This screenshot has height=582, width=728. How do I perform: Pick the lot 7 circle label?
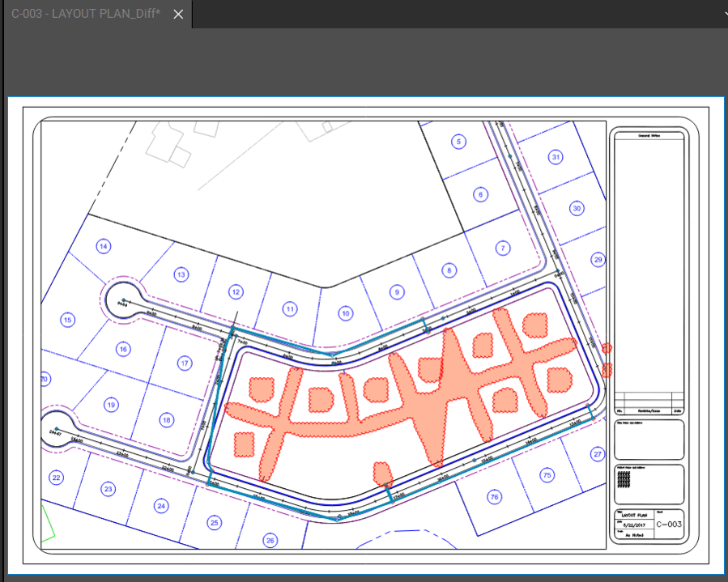[503, 248]
